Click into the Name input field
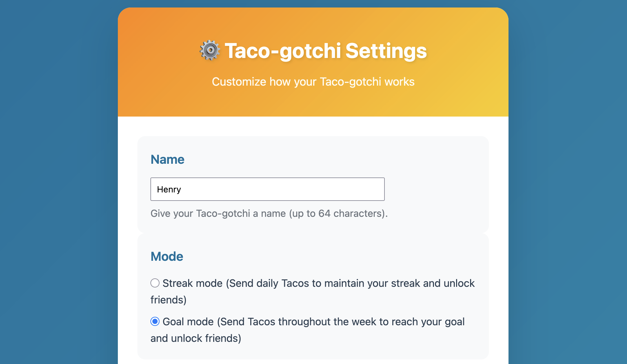 coord(267,189)
